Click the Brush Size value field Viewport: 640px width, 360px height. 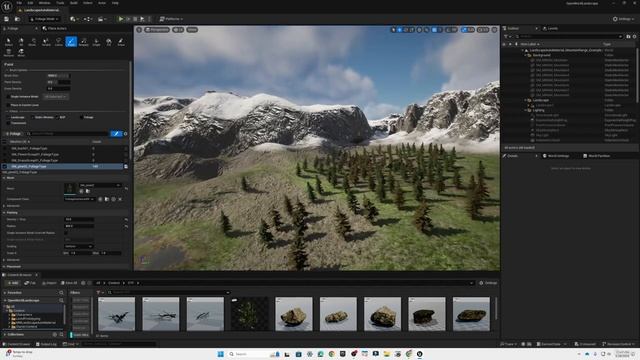(x=59, y=76)
